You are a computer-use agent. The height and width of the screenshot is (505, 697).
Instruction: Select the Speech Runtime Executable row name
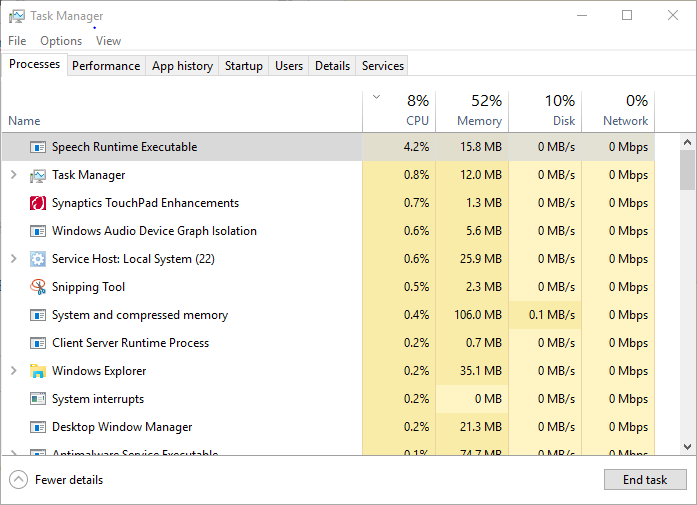point(124,147)
